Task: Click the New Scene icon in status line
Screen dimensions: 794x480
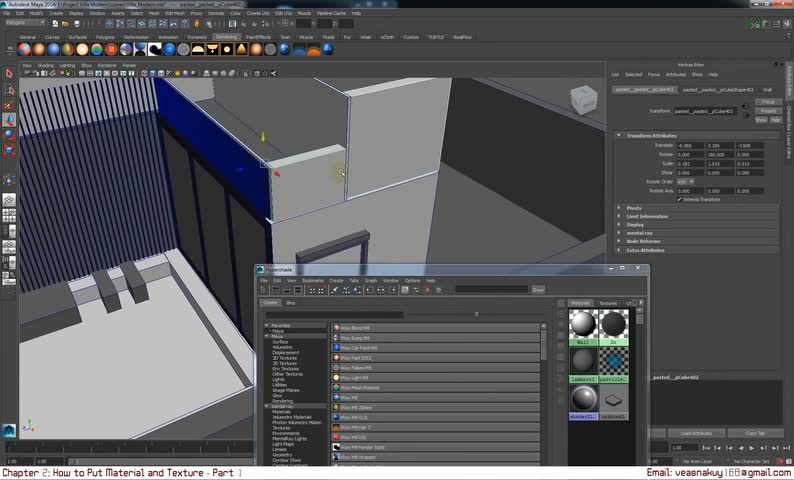Action: click(55, 24)
